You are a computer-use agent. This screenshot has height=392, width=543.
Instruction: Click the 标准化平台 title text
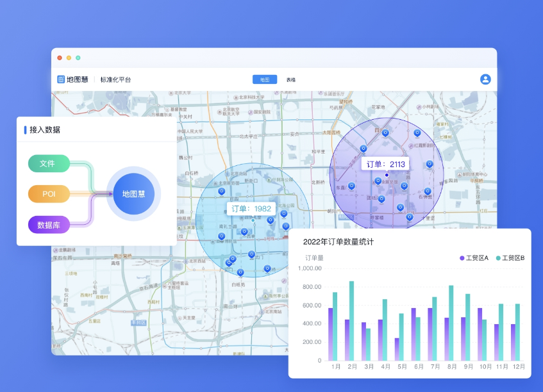pyautogui.click(x=115, y=79)
